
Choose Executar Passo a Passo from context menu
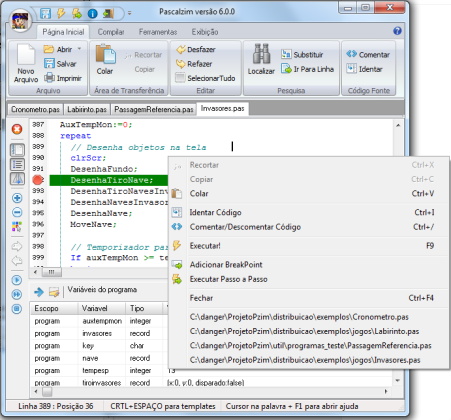click(x=309, y=279)
